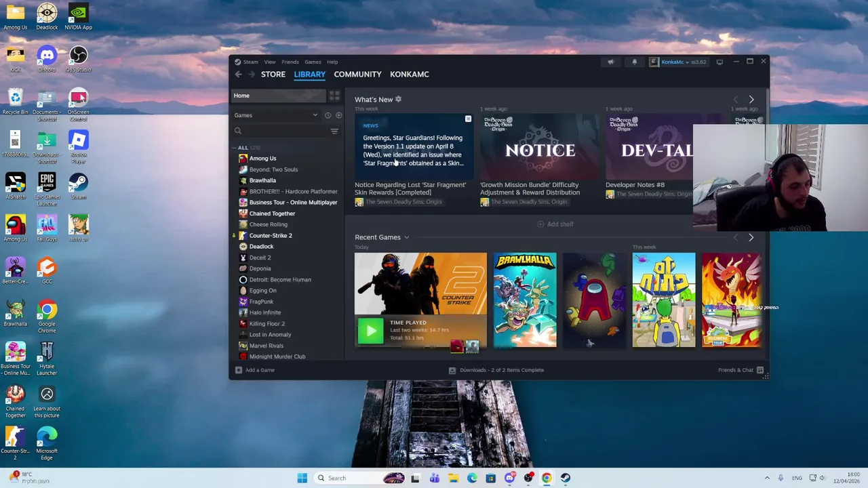Click Add shelf button

tap(555, 224)
